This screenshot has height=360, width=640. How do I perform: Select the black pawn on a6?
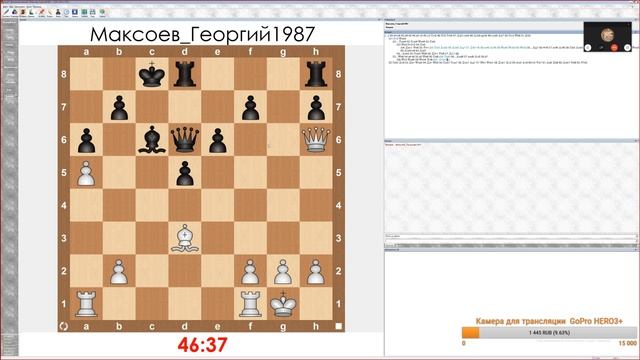86,140
